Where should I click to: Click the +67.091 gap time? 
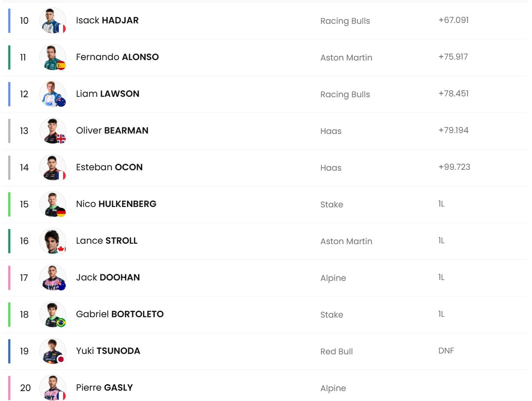(453, 20)
